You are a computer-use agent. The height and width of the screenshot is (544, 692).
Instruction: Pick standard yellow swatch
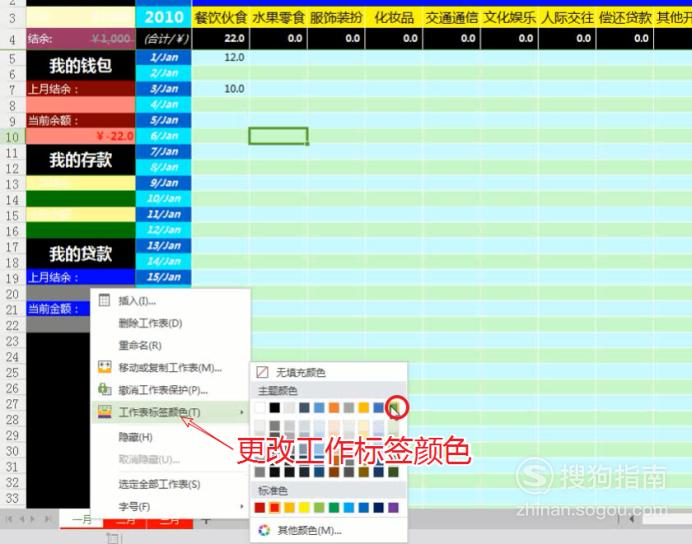304,507
